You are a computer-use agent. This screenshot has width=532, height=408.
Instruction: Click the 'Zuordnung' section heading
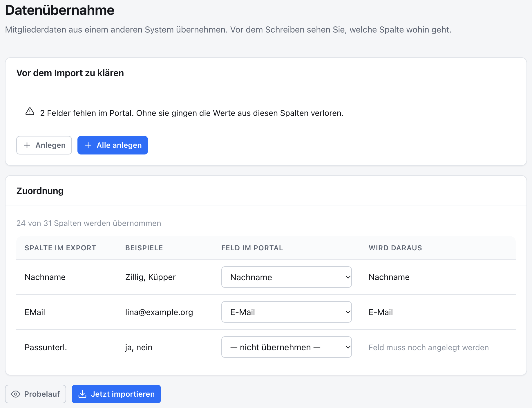[40, 191]
